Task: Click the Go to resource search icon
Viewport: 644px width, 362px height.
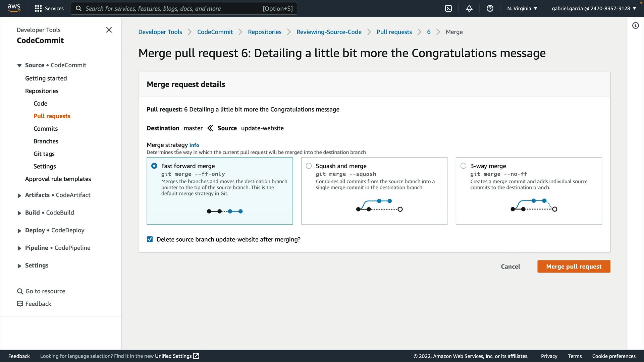Action: point(20,291)
